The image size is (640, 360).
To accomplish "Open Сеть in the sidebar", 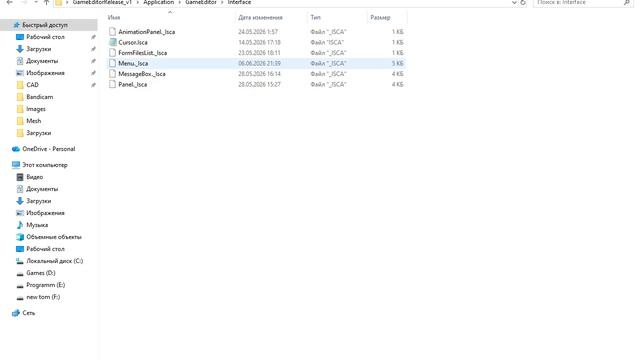I will click(x=29, y=313).
